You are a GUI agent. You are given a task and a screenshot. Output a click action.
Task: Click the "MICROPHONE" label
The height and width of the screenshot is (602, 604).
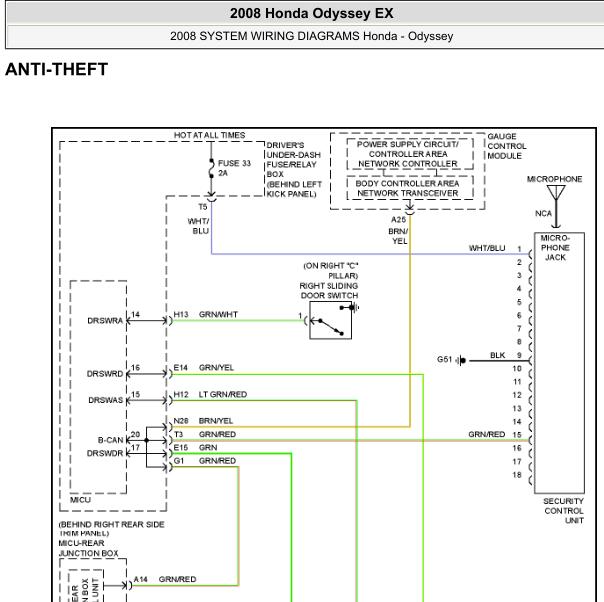tap(554, 179)
